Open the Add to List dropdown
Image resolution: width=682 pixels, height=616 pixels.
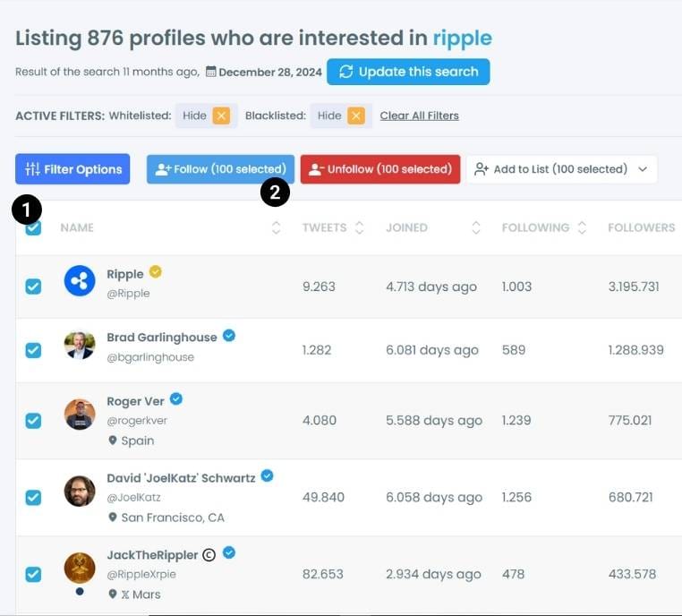click(x=561, y=169)
